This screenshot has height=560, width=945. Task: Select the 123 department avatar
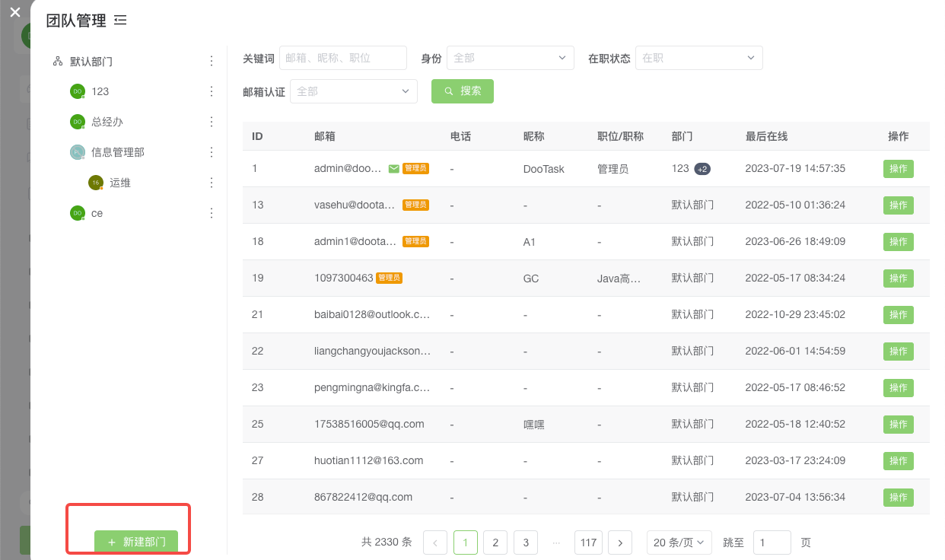77,91
